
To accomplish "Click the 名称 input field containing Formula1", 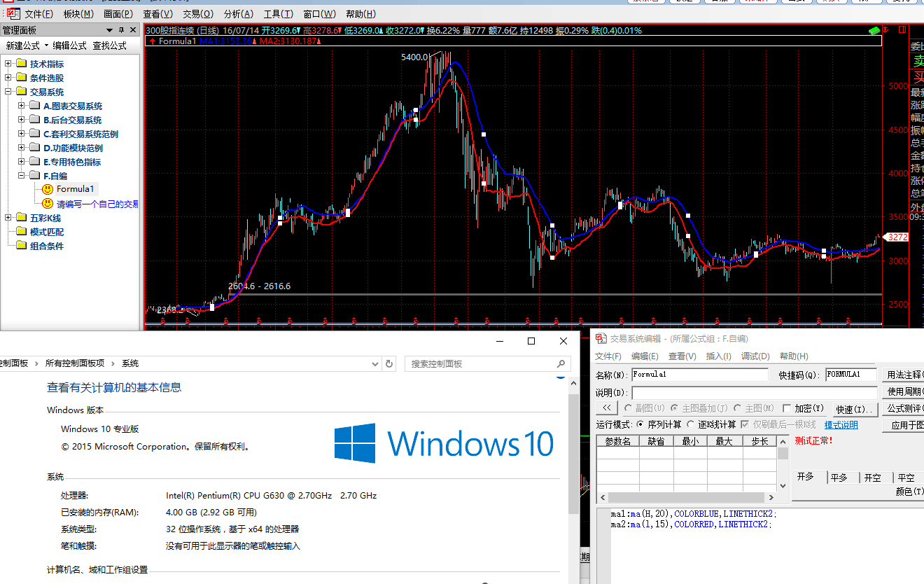I will click(699, 375).
